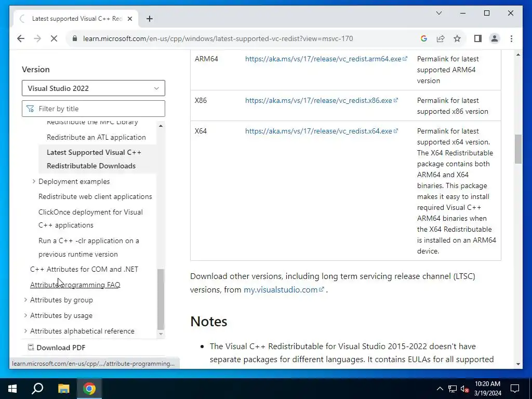Open Redistribute an ATL application

coord(96,137)
